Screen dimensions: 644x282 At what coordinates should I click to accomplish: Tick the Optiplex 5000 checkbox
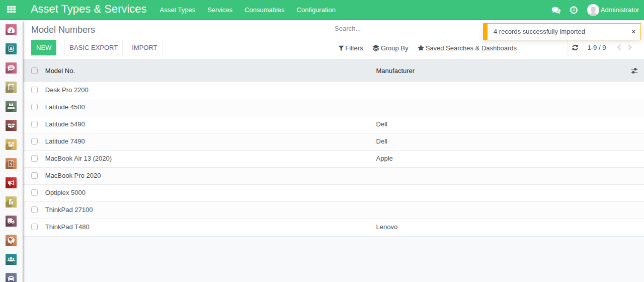pyautogui.click(x=35, y=193)
